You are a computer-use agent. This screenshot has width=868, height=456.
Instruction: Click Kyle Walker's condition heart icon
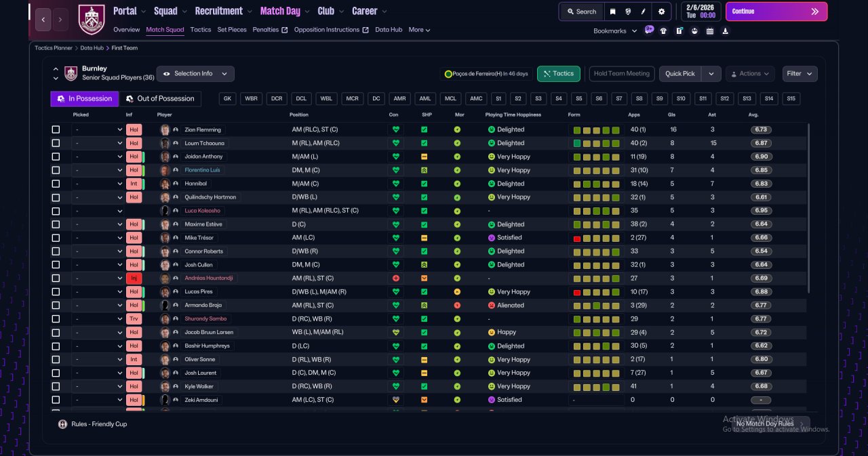tap(396, 386)
